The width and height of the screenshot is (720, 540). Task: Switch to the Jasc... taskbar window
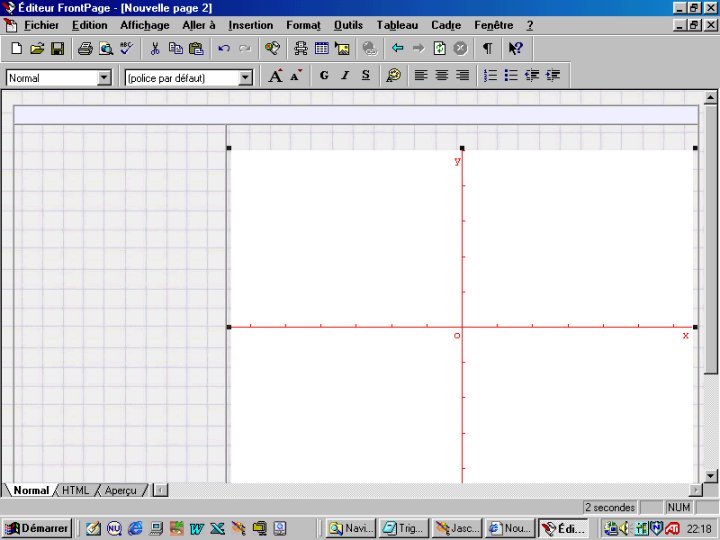coord(457,529)
